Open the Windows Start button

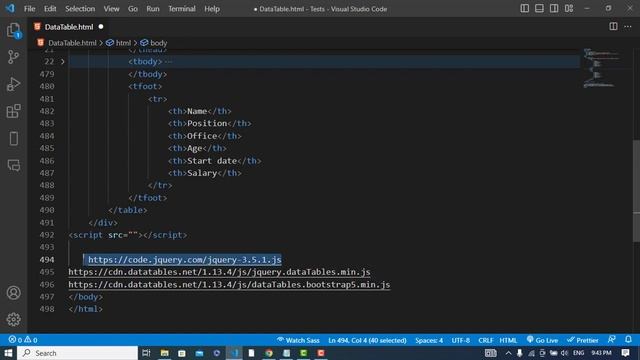point(8,353)
